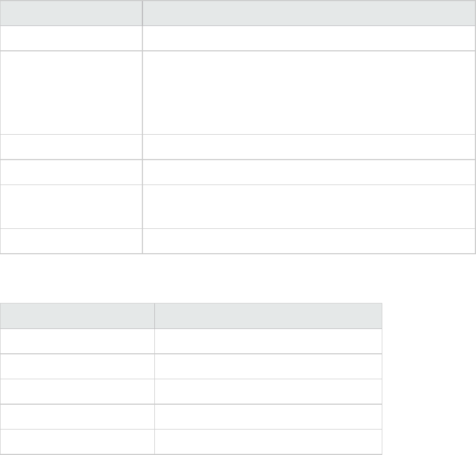The width and height of the screenshot is (476, 455).
Task: Click lower table's third body row left cell
Action: coord(77,392)
